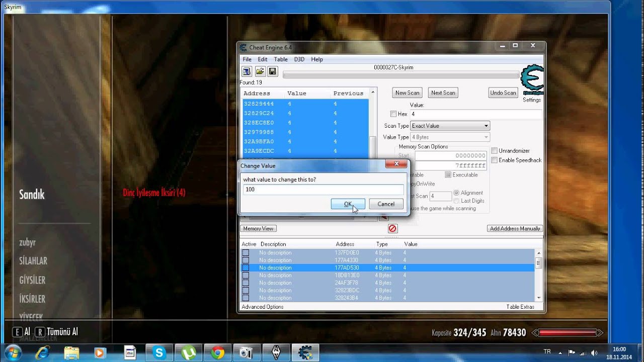Open Table Extras
The width and height of the screenshot is (644, 362).
pyautogui.click(x=520, y=307)
